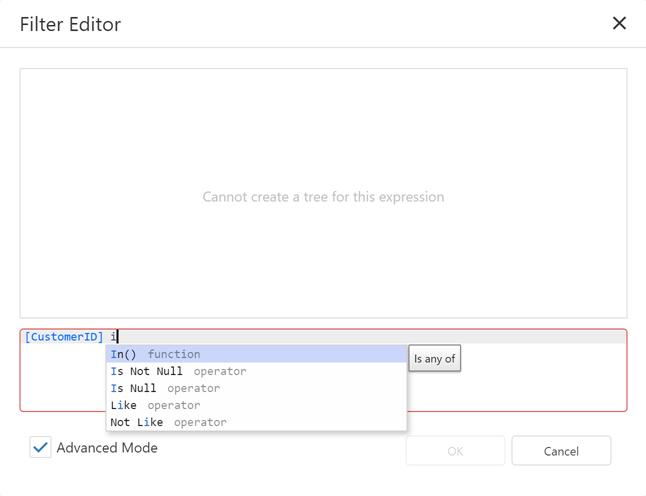646x496 pixels.
Task: Click the Cancel button
Action: pyautogui.click(x=561, y=451)
